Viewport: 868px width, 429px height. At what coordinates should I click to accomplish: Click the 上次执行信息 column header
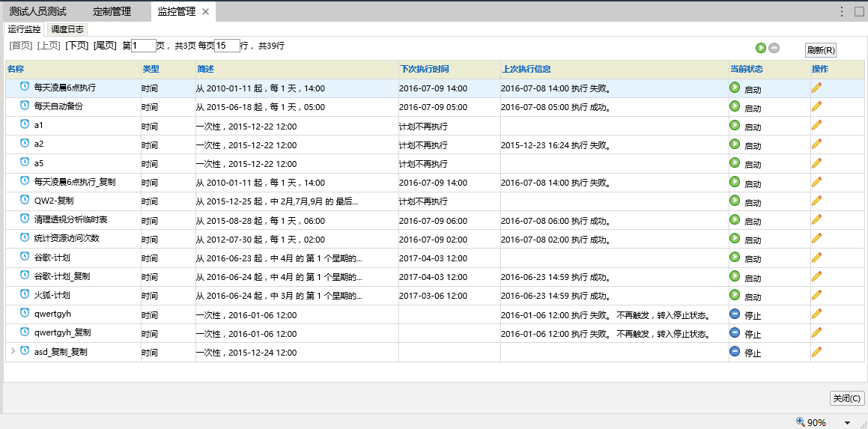coord(526,69)
